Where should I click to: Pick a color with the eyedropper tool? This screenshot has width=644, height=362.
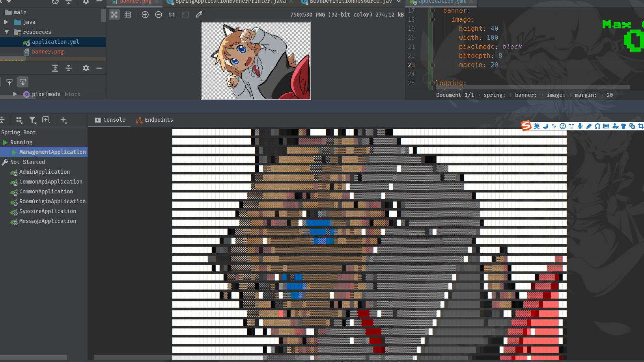(199, 15)
